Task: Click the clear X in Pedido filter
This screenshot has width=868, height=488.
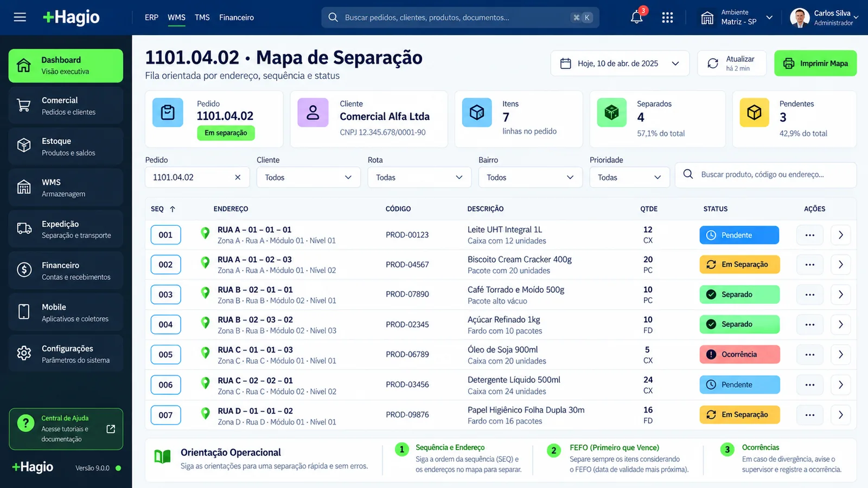Action: pos(238,177)
